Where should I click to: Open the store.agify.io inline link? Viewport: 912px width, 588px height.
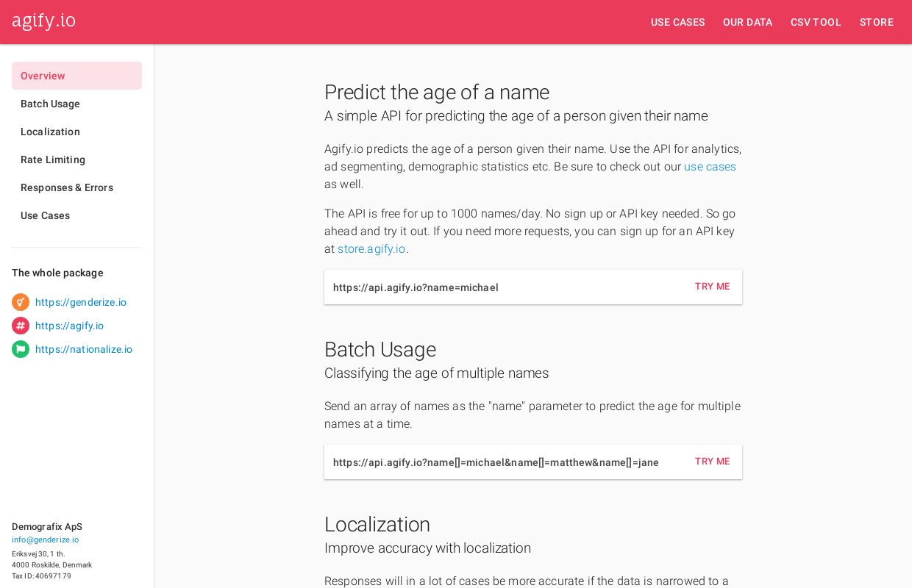pyautogui.click(x=371, y=249)
